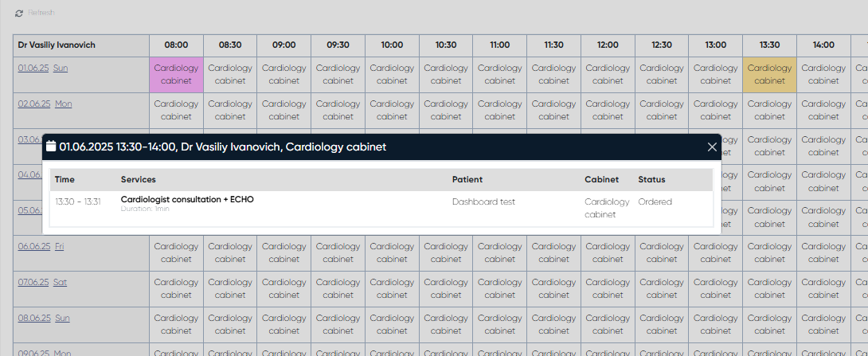Click the calendar icon in popup header

point(51,147)
